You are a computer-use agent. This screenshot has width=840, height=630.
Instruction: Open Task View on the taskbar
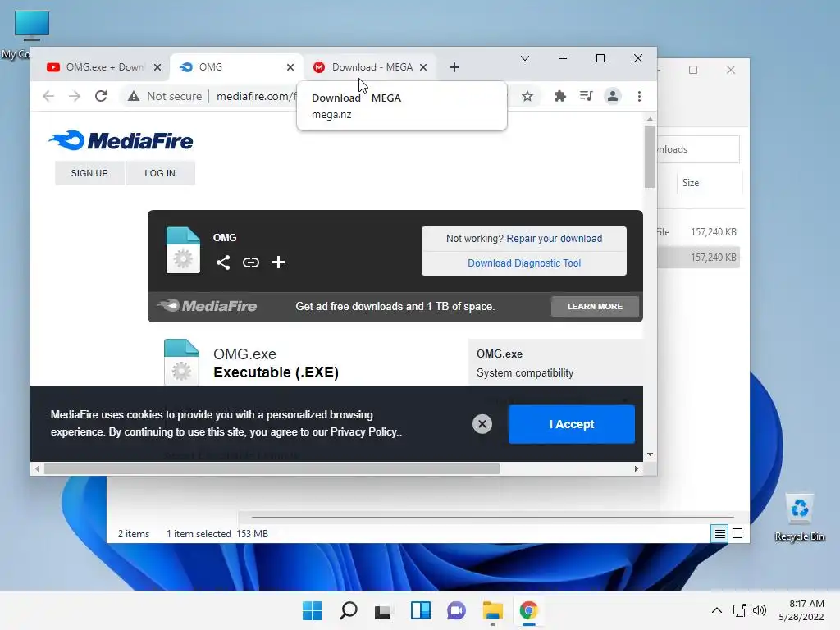click(x=383, y=610)
